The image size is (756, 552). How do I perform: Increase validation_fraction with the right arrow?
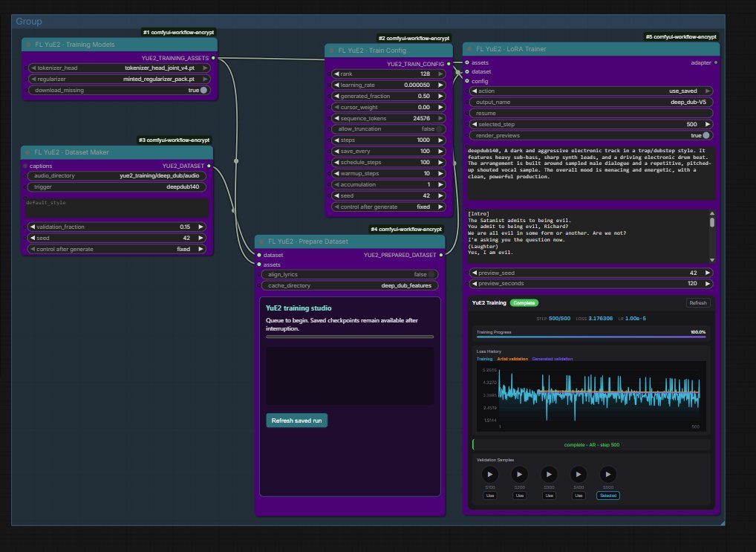(x=201, y=227)
